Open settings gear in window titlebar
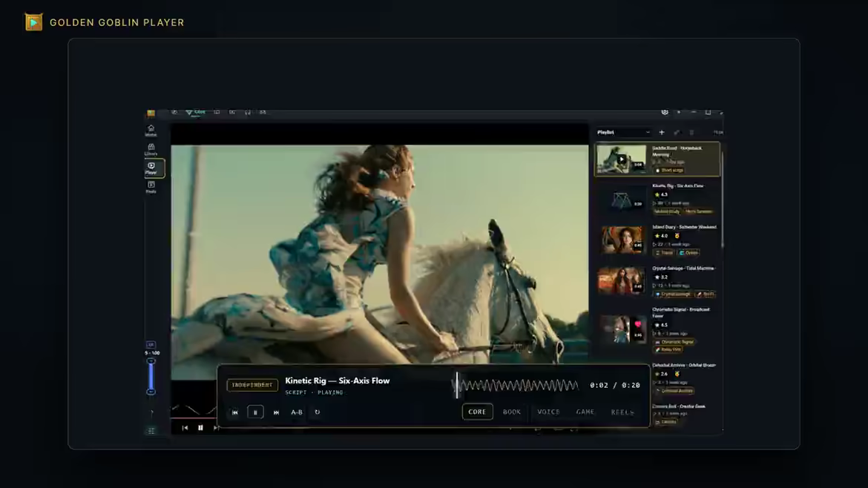868x488 pixels. [665, 112]
